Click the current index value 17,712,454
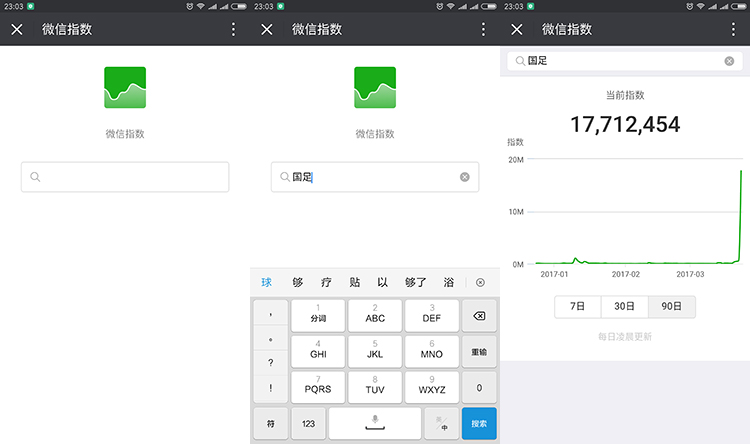 (x=625, y=124)
